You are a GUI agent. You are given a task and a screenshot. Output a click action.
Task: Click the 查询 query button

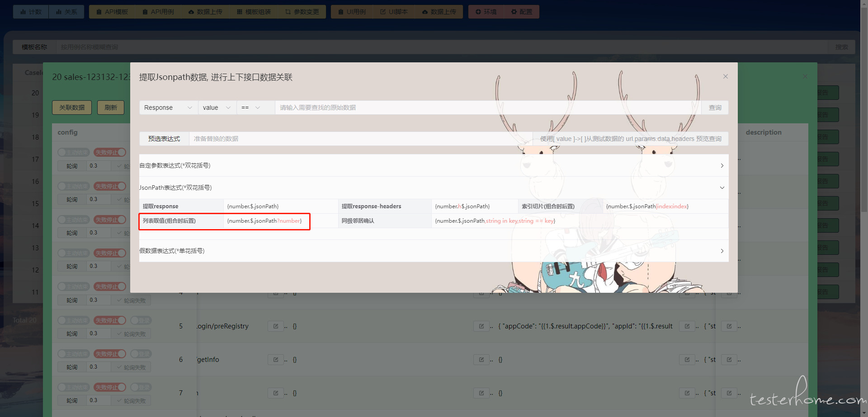pyautogui.click(x=715, y=108)
